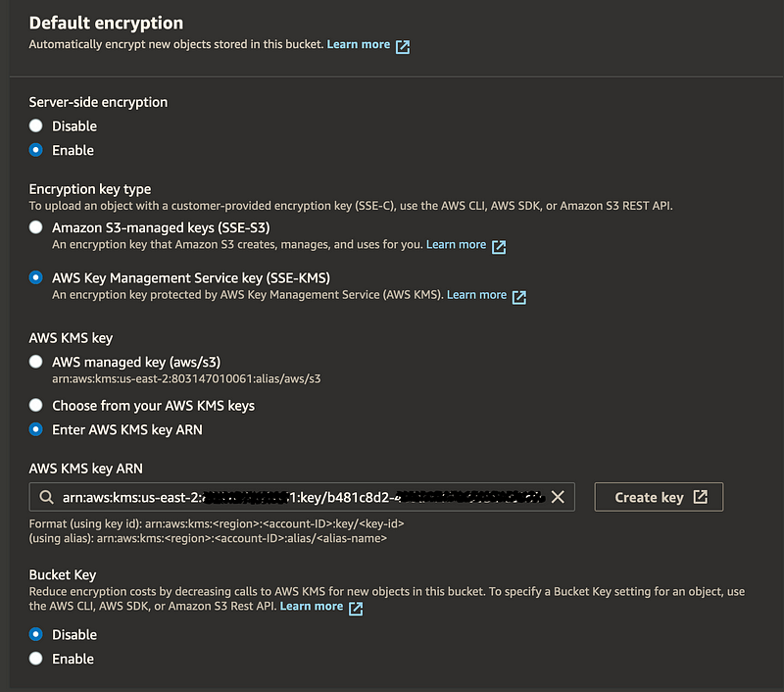The height and width of the screenshot is (692, 784).
Task: Click the Encryption key type label
Action: pyautogui.click(x=90, y=189)
